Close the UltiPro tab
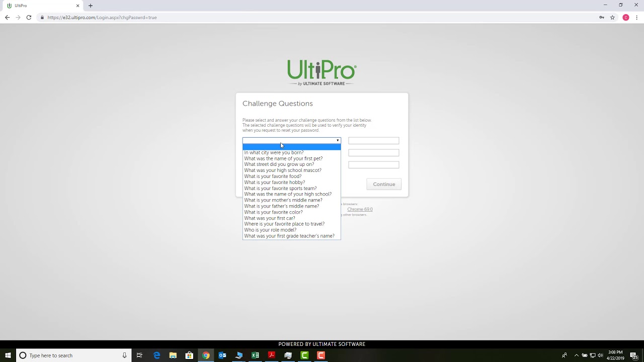The width and height of the screenshot is (644, 362). click(x=77, y=6)
